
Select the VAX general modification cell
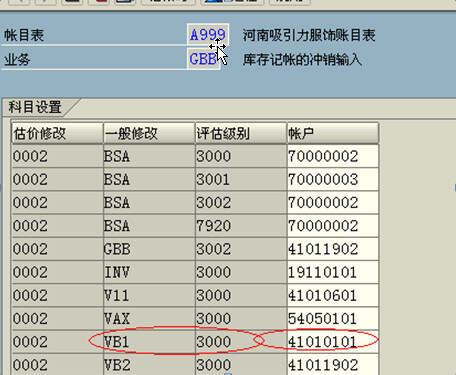(x=149, y=319)
